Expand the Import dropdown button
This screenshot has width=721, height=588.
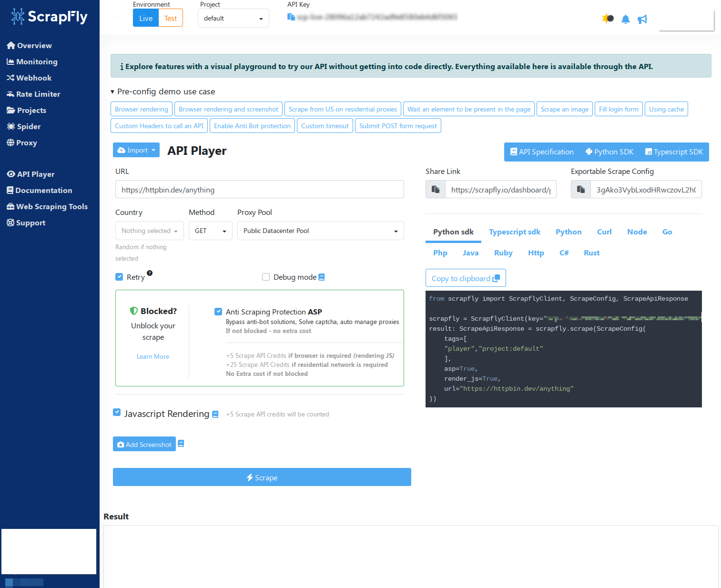point(136,150)
